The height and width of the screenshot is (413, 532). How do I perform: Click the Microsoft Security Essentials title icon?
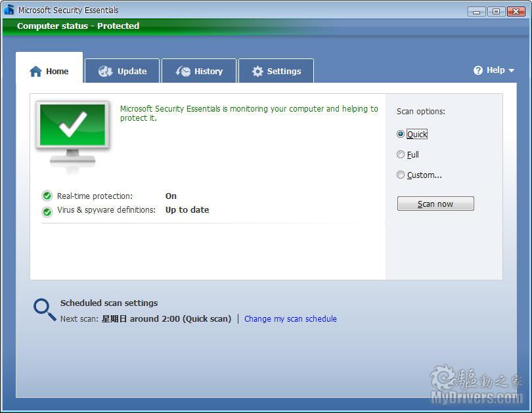tap(9, 9)
